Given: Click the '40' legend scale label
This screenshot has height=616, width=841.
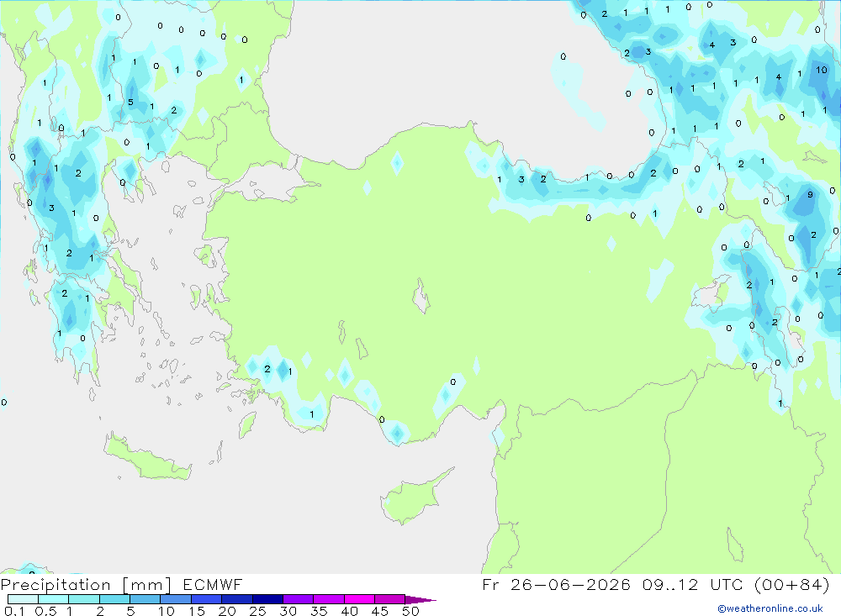Looking at the screenshot, I should (349, 611).
